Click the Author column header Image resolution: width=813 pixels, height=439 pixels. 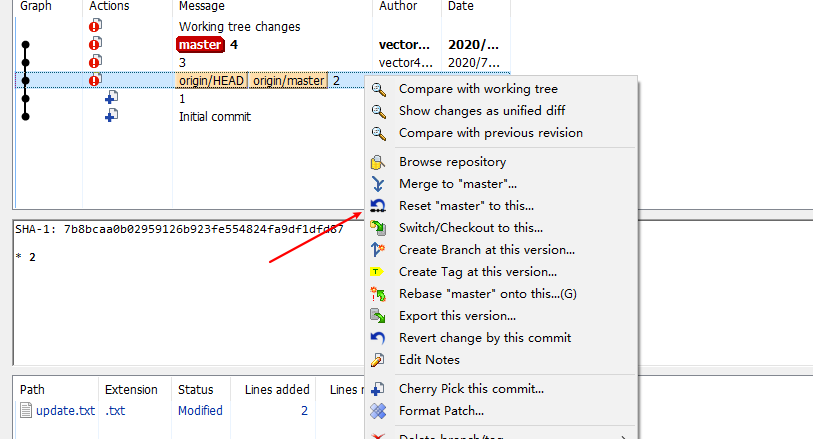click(x=398, y=6)
